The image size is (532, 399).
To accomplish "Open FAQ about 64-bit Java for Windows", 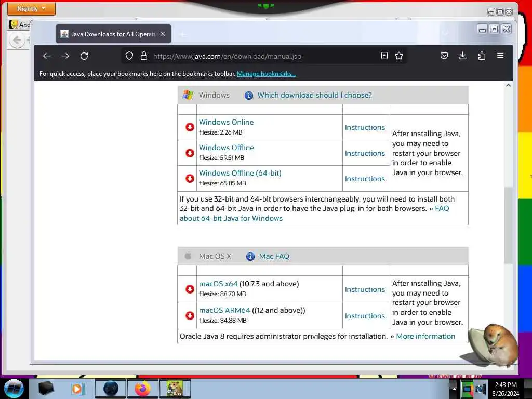I will point(231,218).
